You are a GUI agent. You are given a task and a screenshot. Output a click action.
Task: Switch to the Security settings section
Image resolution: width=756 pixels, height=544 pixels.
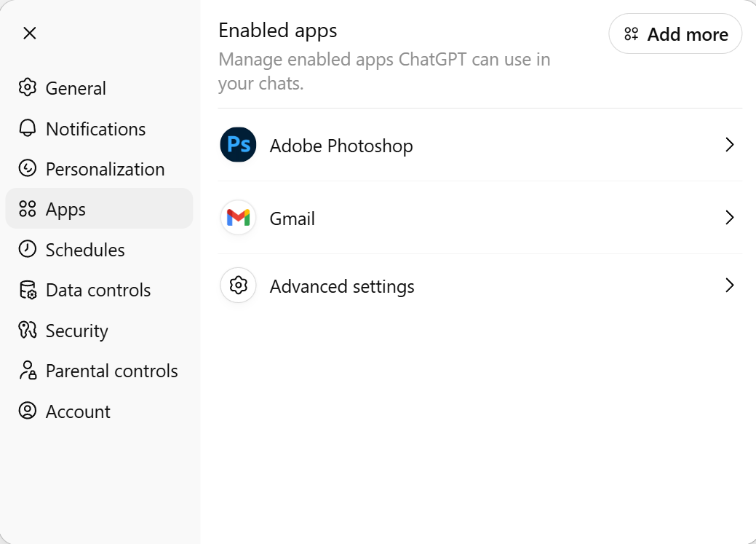76,331
